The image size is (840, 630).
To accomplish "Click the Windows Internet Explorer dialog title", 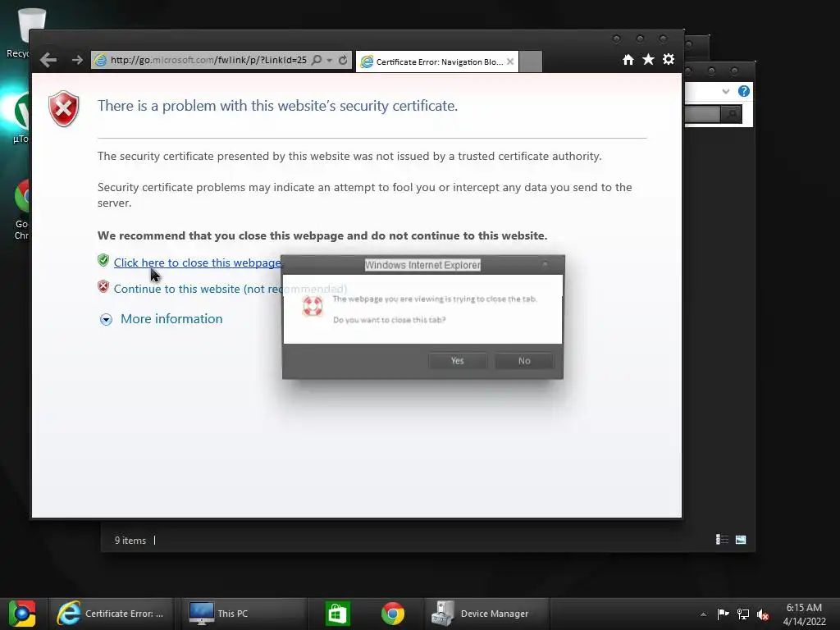I will pyautogui.click(x=422, y=265).
